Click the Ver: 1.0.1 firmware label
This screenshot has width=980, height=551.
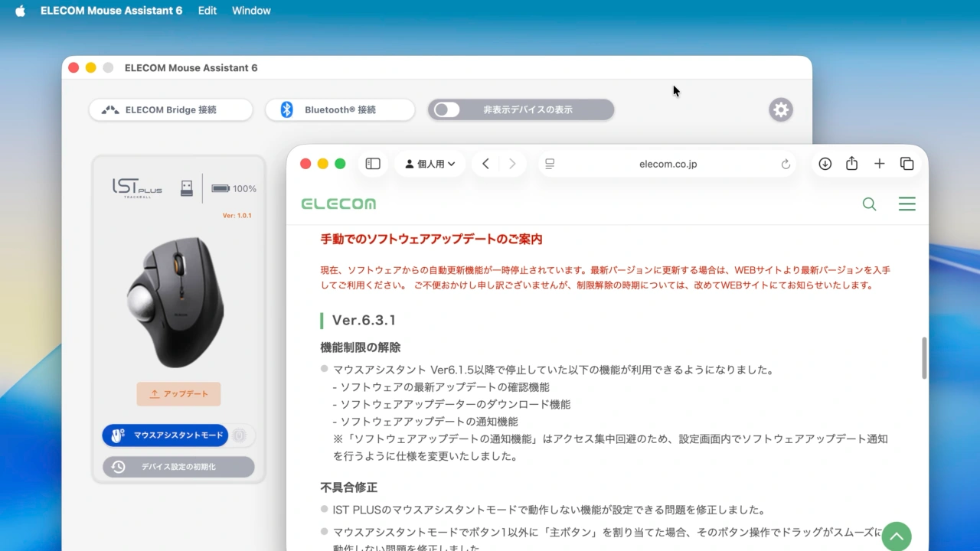(x=237, y=216)
